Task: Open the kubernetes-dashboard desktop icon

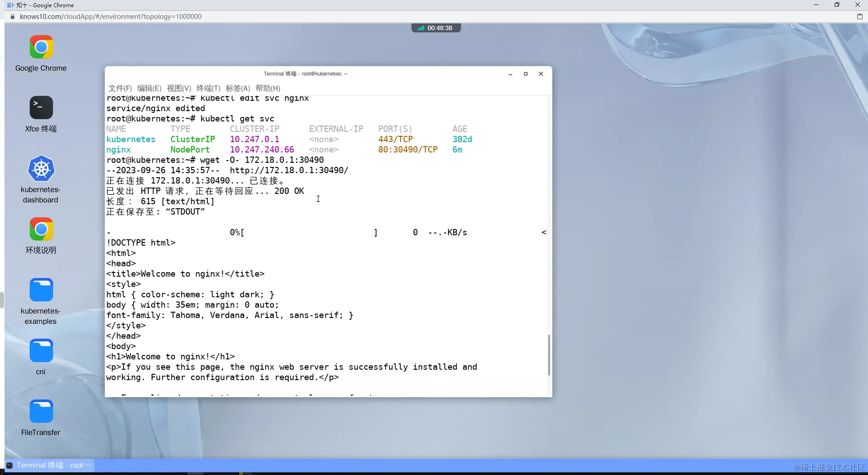Action: click(41, 169)
